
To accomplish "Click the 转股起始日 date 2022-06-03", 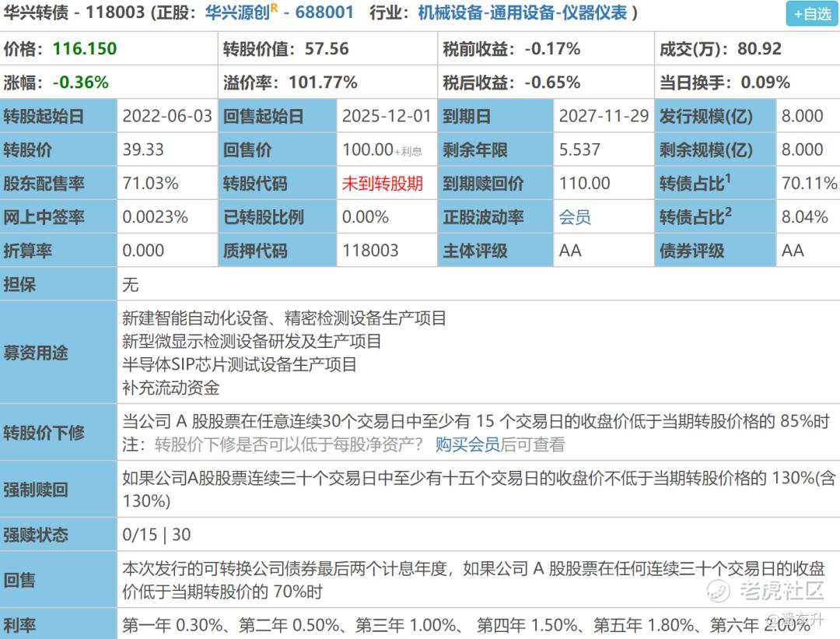I will (x=167, y=116).
